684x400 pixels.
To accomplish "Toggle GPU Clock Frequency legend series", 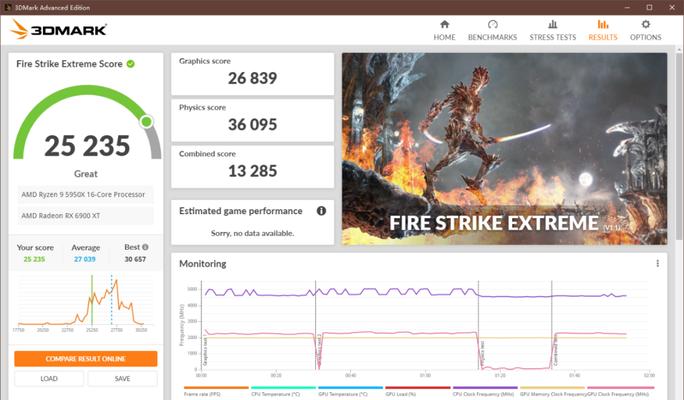I will pos(620,391).
